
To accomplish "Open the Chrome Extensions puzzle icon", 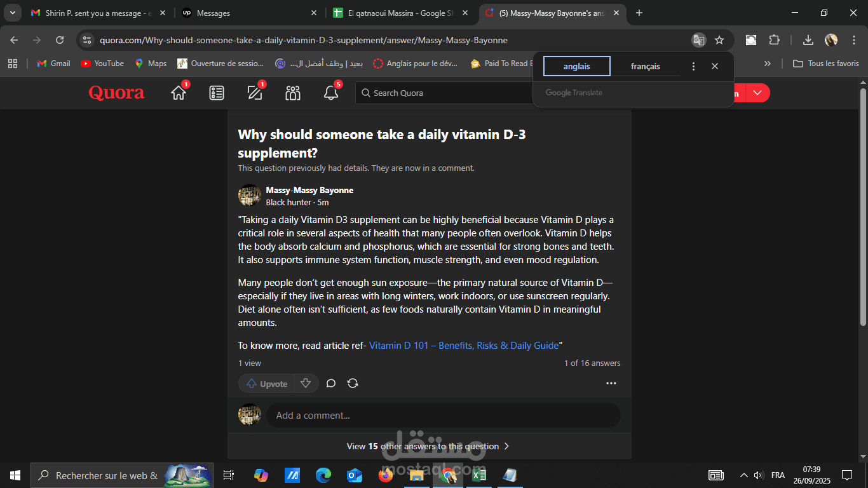I will pos(774,40).
